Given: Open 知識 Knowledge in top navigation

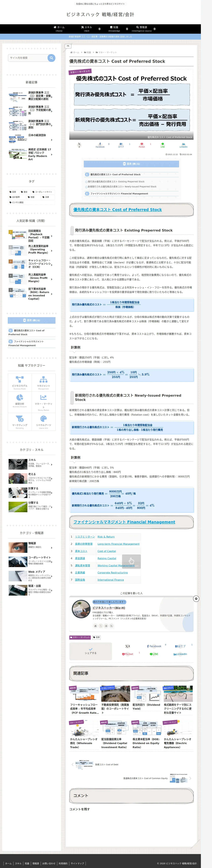Looking at the screenshot, I should click(x=114, y=29).
